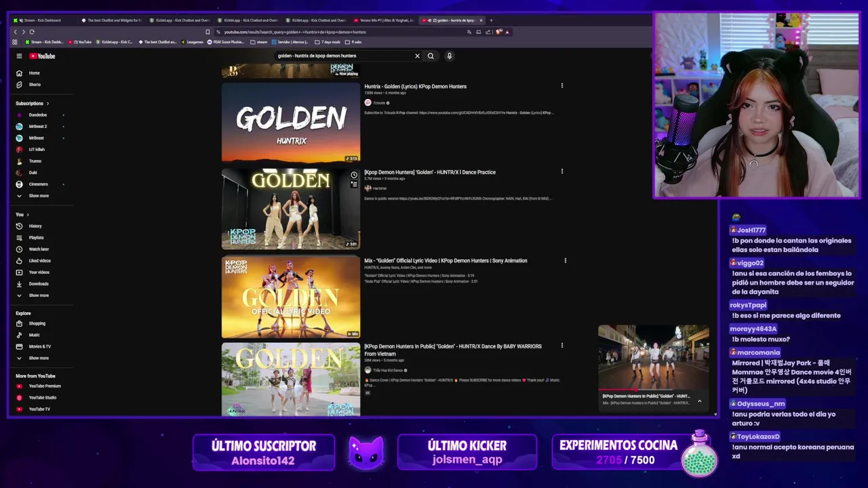This screenshot has width=868, height=488.
Task: Switch to the Stream - Kick Dashboard tab
Action: [42, 20]
